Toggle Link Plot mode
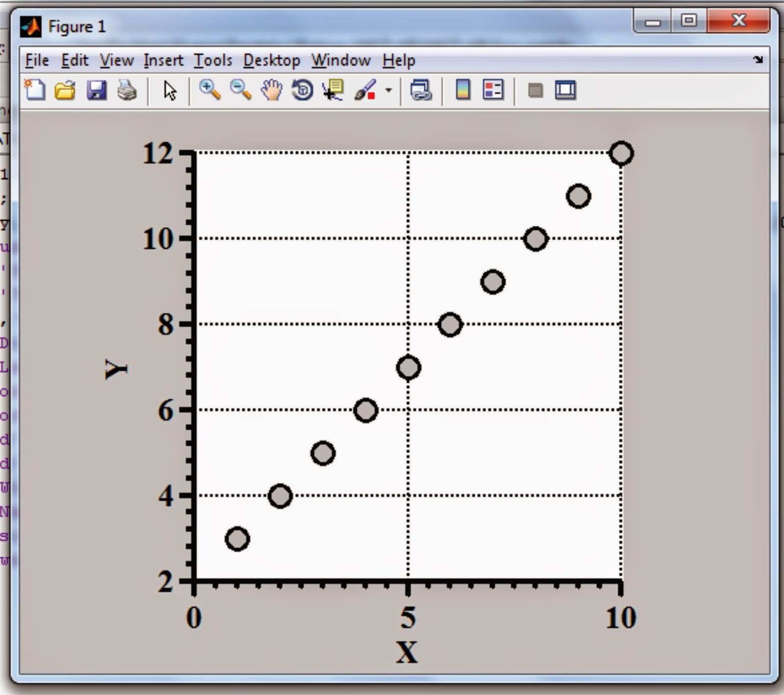Image resolution: width=784 pixels, height=695 pixels. point(421,90)
